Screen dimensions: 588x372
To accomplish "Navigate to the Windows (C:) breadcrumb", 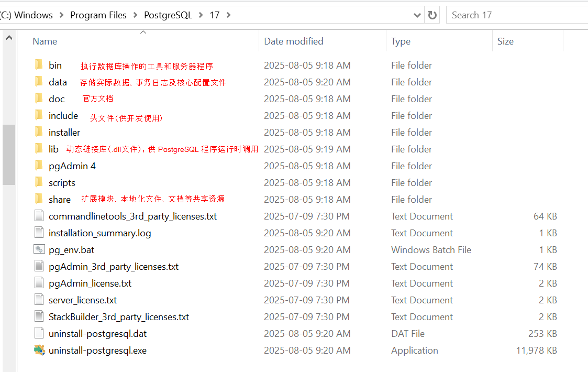I will point(26,15).
